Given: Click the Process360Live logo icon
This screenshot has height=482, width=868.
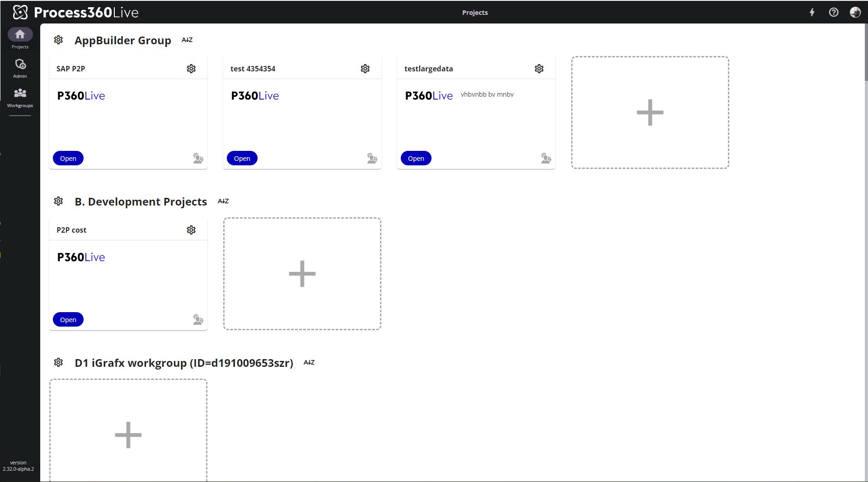Looking at the screenshot, I should click(x=20, y=12).
